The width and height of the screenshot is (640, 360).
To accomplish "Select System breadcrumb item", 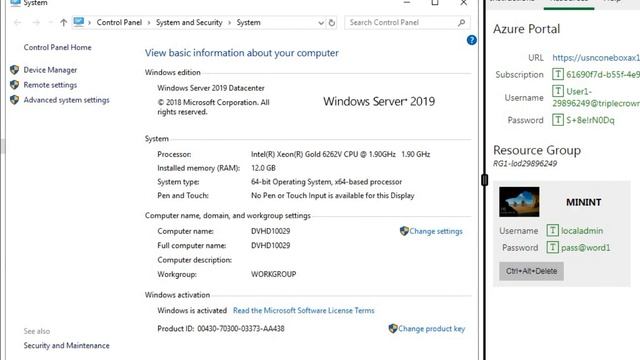I will (248, 22).
